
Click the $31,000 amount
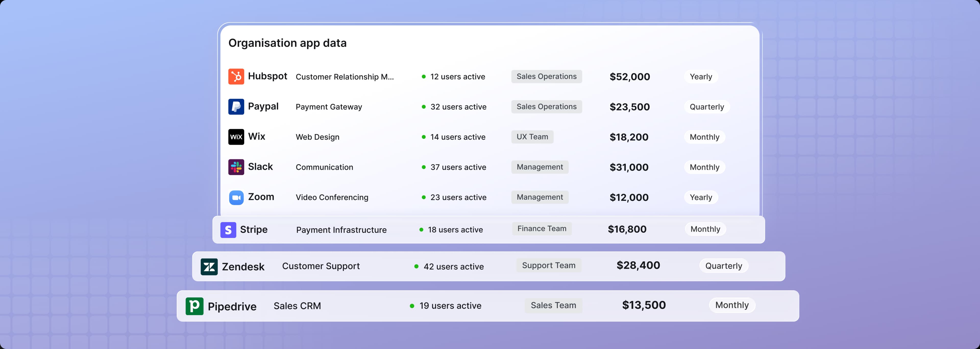(629, 167)
